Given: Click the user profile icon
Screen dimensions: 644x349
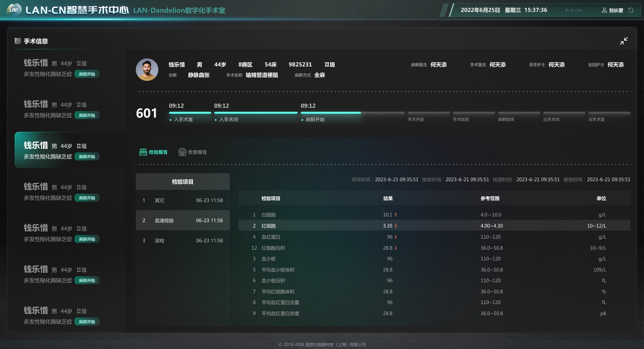Looking at the screenshot, I should [x=604, y=10].
